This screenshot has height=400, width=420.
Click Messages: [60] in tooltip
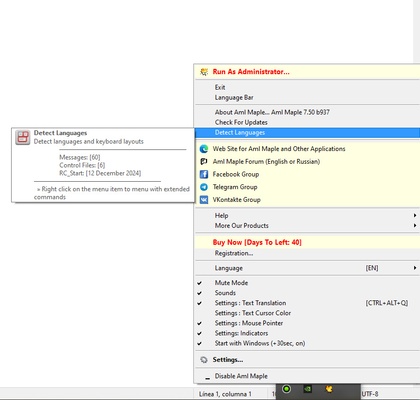tap(80, 157)
